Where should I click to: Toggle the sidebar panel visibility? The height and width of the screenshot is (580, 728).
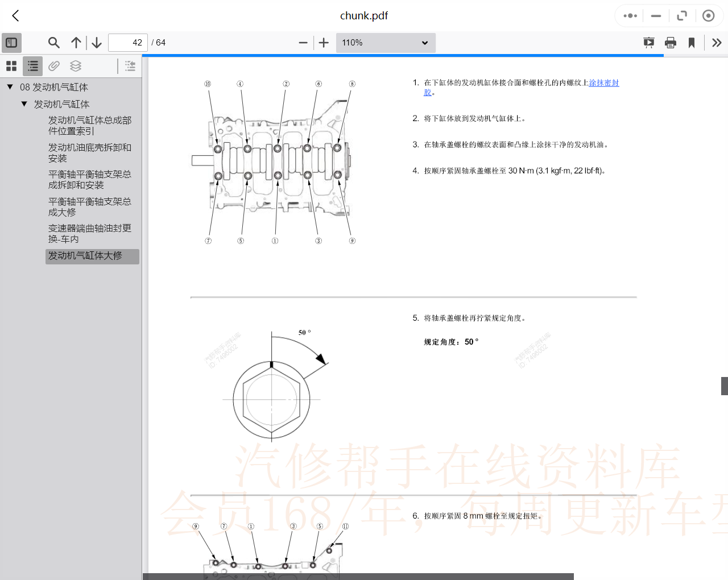pos(11,43)
